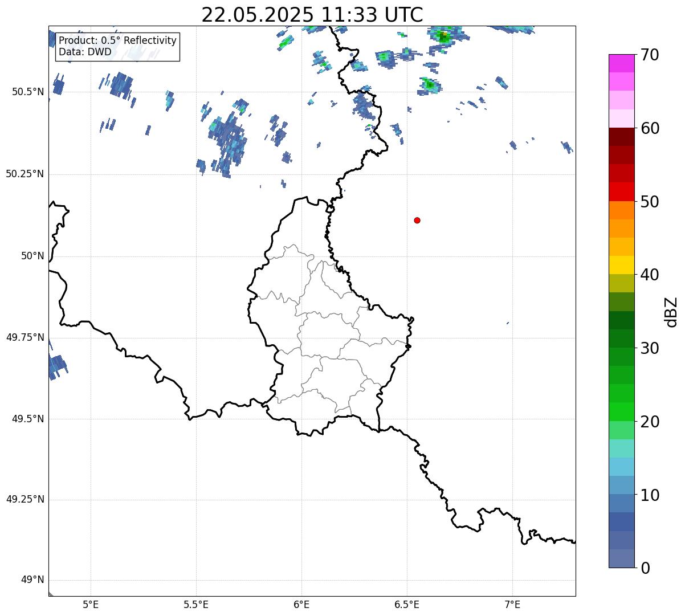Click the title "22.05.2025 11:33 UTC"
The height and width of the screenshot is (616, 685).
click(312, 15)
